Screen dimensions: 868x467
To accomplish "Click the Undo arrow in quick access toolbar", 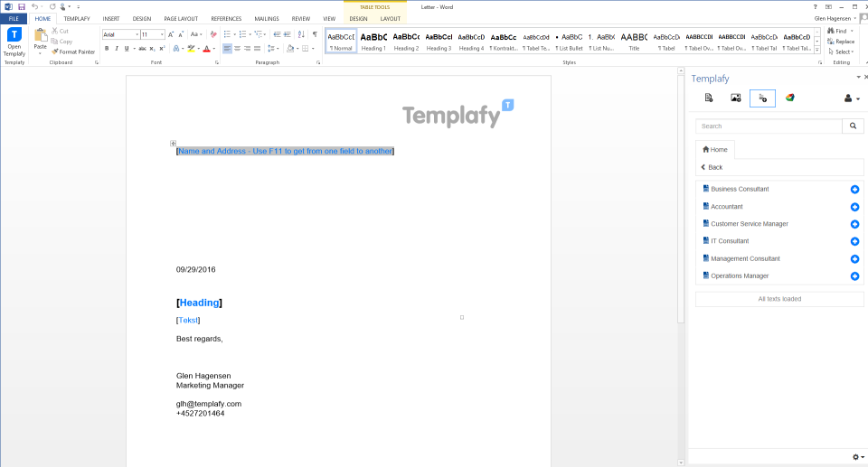I will pos(35,6).
